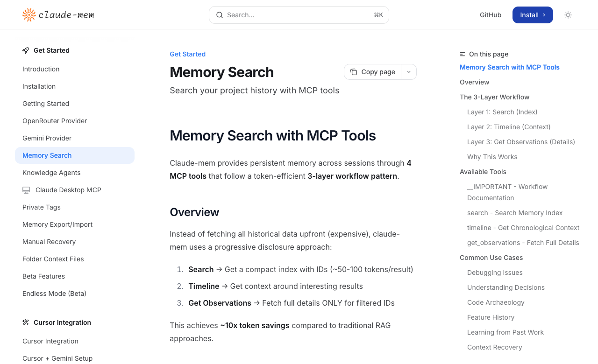598x364 pixels.
Task: Click the '~10x token savings' text
Action: click(255, 325)
